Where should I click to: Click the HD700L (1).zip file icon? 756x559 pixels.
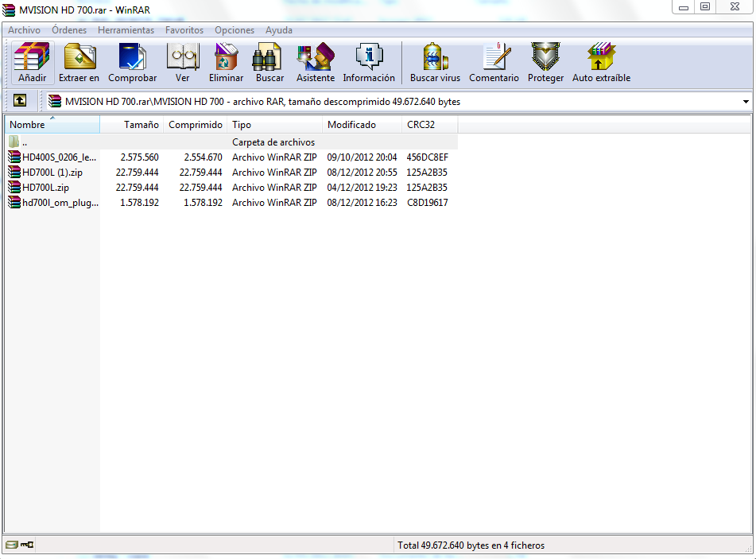14,172
